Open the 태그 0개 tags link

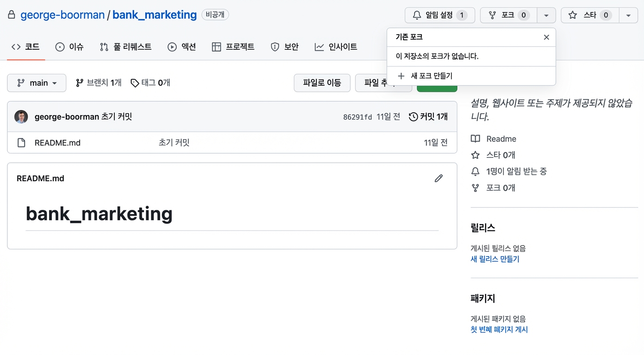pyautogui.click(x=150, y=83)
